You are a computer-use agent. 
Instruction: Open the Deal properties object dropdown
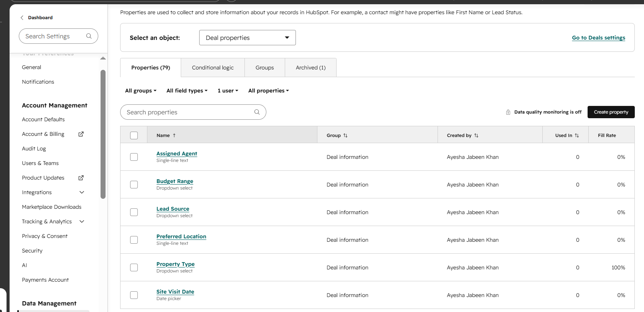click(x=248, y=38)
